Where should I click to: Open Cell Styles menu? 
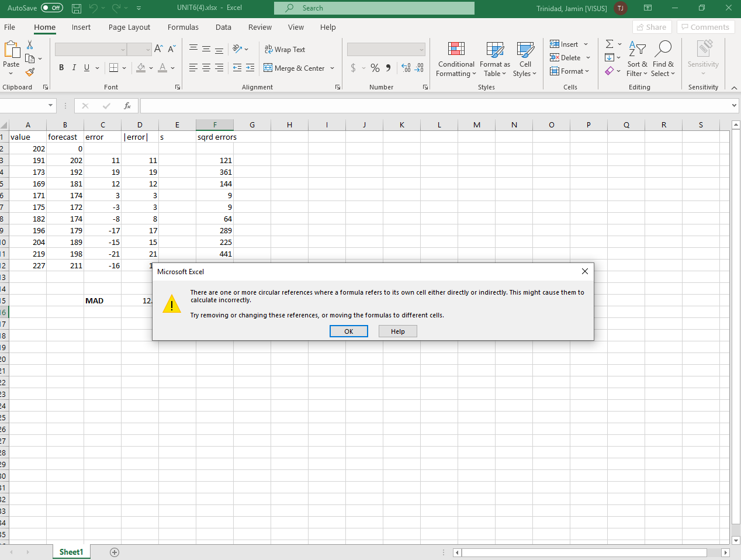pos(525,58)
